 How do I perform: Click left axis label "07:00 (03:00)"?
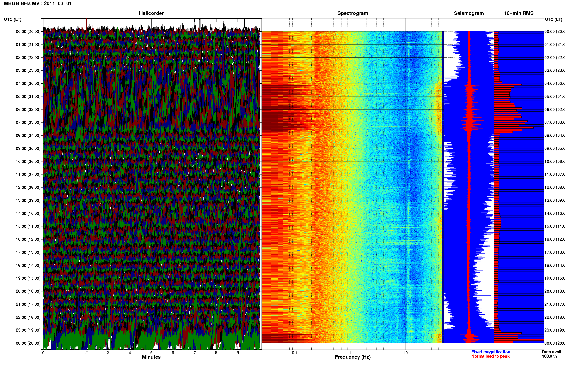tap(28, 122)
